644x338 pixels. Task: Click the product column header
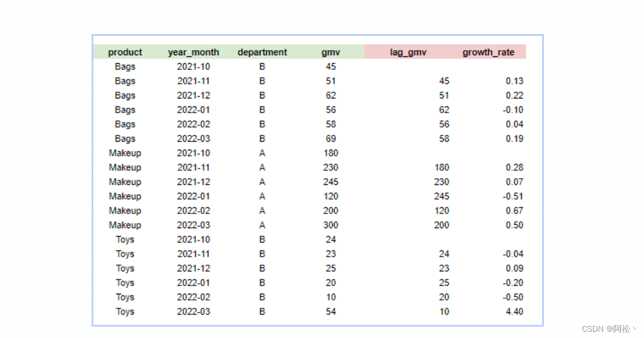(x=125, y=52)
